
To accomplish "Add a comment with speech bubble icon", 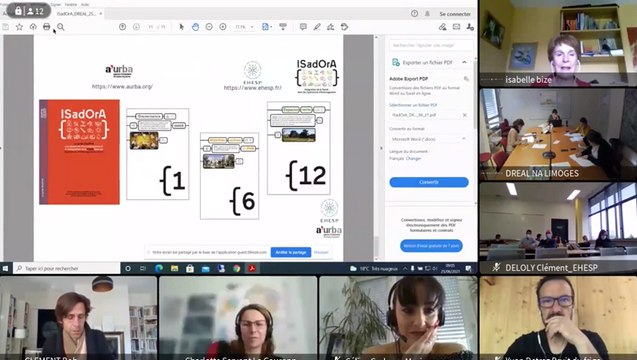I will 303,27.
